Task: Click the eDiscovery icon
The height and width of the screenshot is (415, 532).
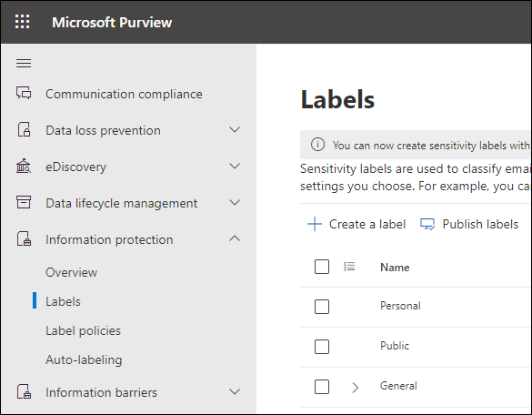Action: click(x=24, y=166)
